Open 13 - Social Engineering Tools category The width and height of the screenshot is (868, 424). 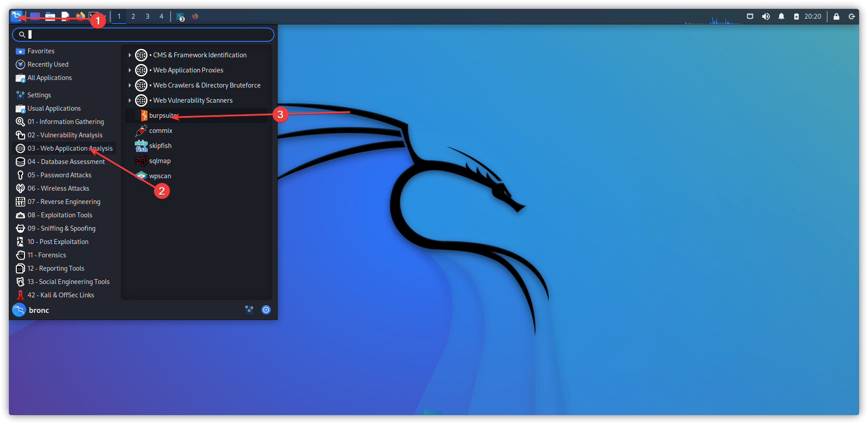coord(64,282)
